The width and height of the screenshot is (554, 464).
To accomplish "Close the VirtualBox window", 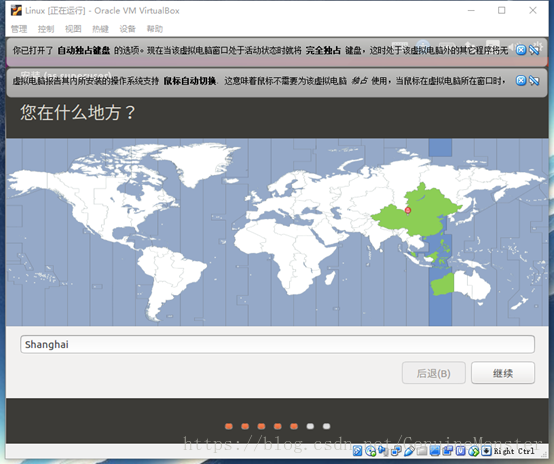I will point(533,11).
